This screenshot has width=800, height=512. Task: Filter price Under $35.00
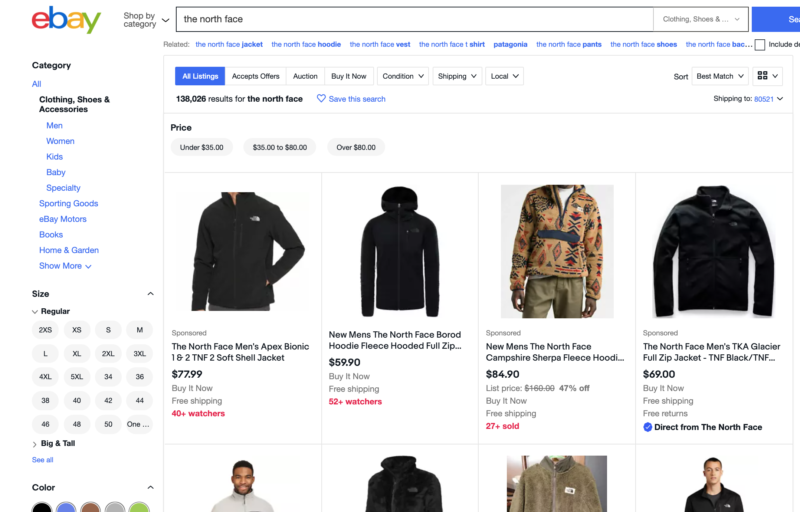[202, 147]
